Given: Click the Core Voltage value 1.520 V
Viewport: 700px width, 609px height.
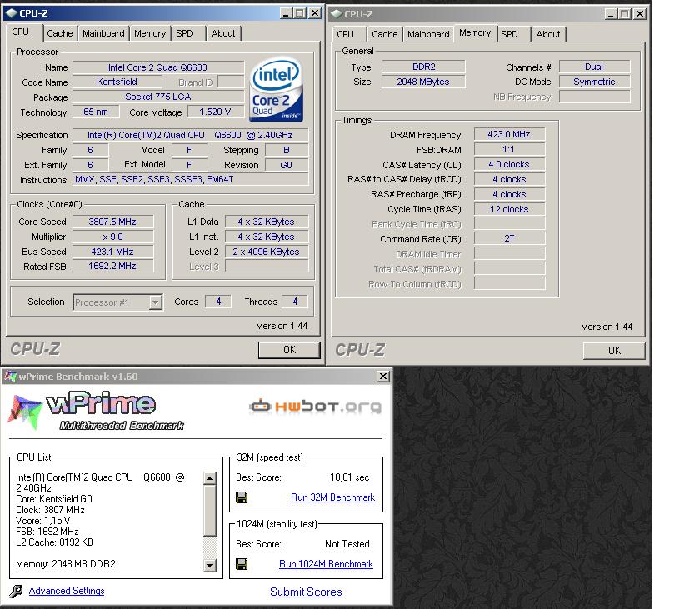Looking at the screenshot, I should click(x=215, y=112).
